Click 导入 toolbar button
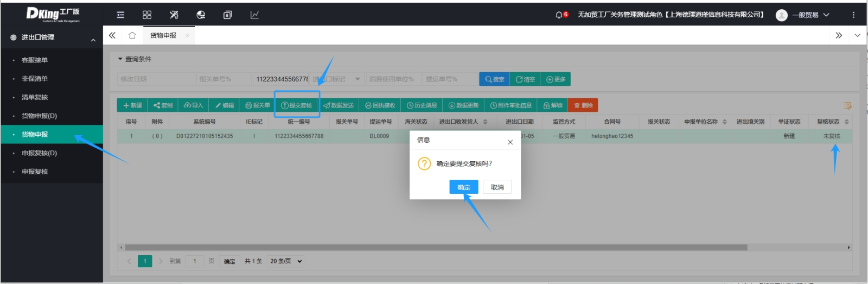This screenshot has height=284, width=868. tap(193, 105)
